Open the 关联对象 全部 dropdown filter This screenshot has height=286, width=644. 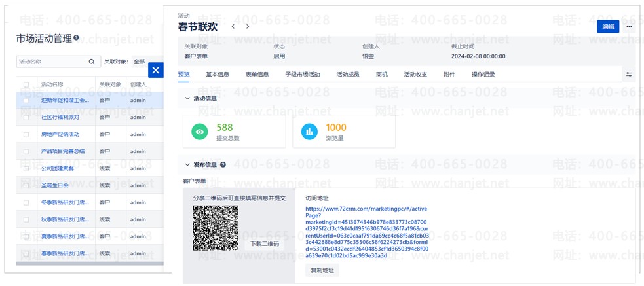(140, 62)
